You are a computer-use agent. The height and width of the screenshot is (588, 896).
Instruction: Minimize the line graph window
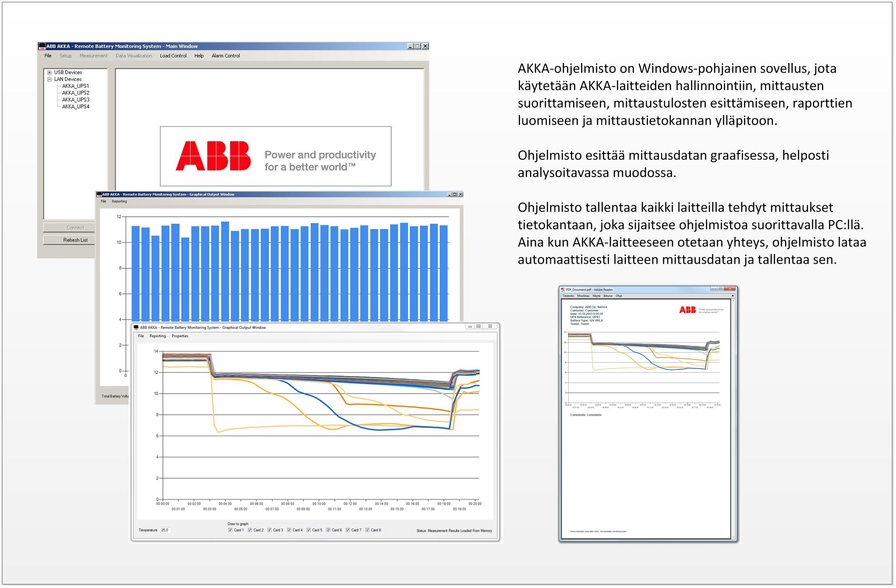[470, 326]
